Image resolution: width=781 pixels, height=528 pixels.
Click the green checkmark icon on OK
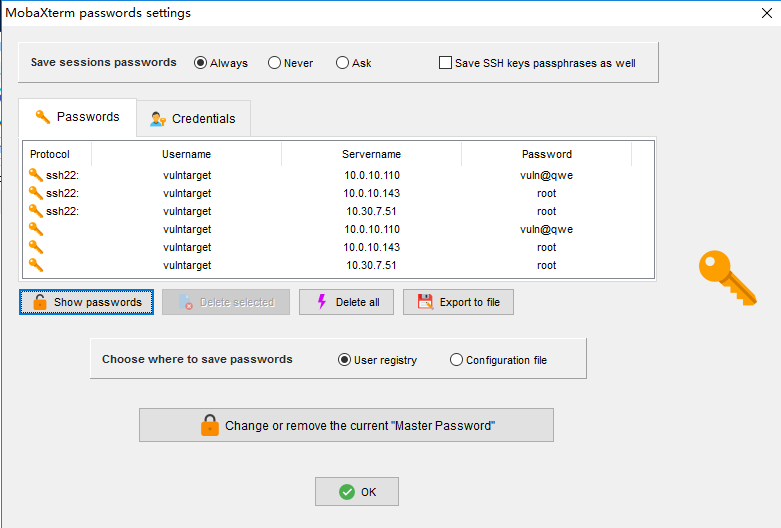(347, 492)
